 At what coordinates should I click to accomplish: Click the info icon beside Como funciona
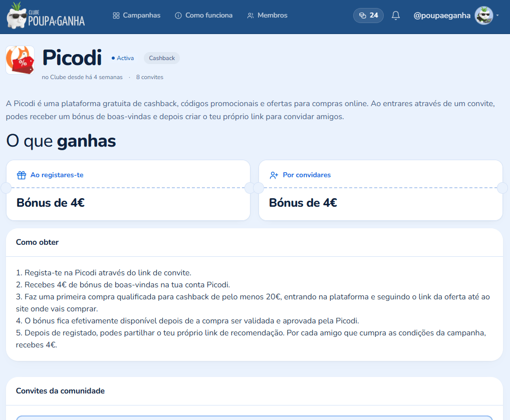[x=178, y=16]
